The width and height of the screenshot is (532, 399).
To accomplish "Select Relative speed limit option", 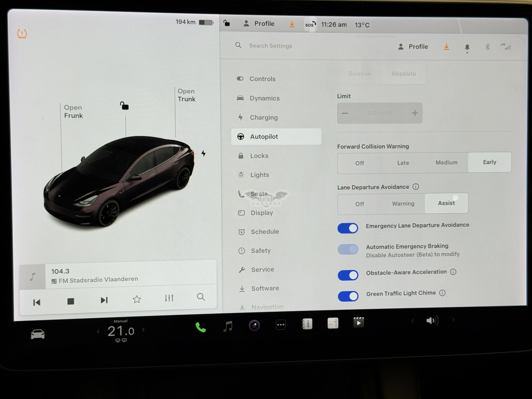I will (x=360, y=74).
